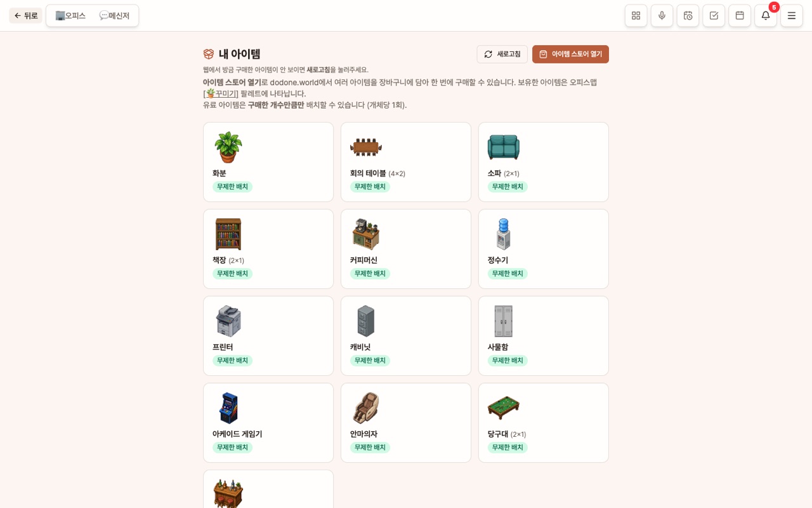This screenshot has width=812, height=508.
Task: Click the 아케이드 게임기 item name
Action: point(237,434)
